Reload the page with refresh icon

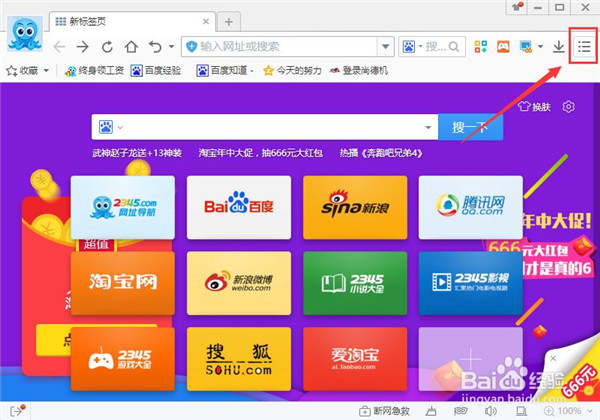click(107, 46)
